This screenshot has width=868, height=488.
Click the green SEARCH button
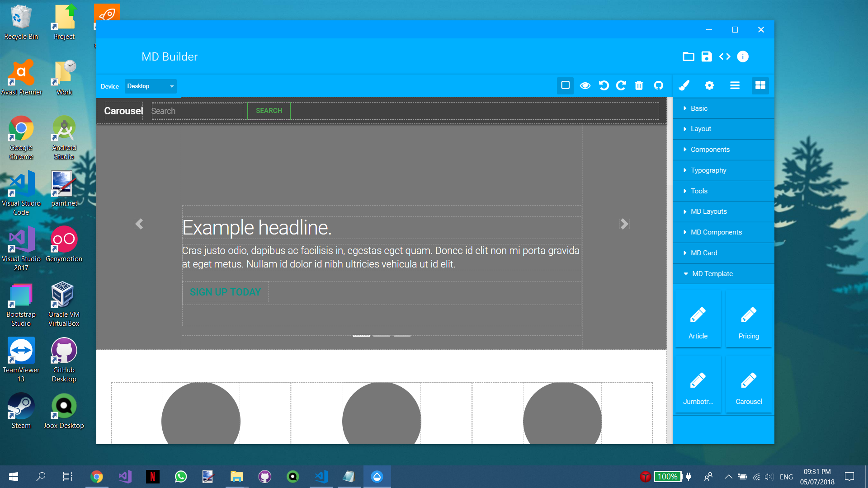point(269,111)
